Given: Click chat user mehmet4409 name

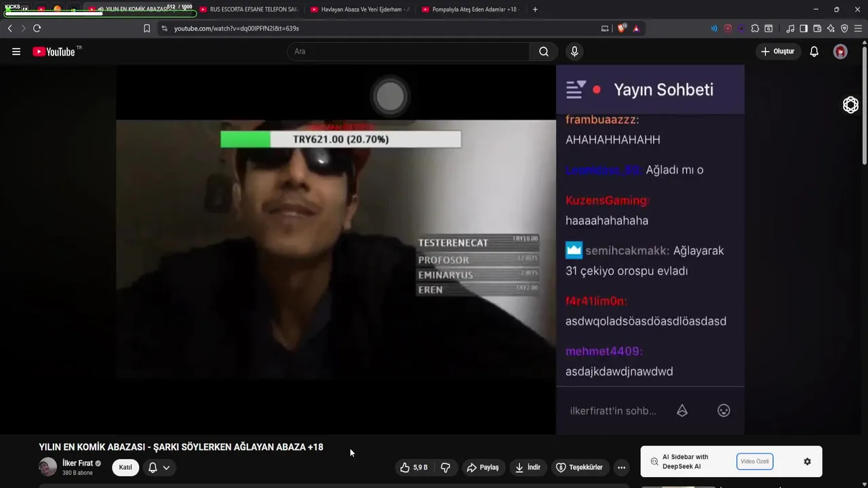Looking at the screenshot, I should pyautogui.click(x=604, y=351).
